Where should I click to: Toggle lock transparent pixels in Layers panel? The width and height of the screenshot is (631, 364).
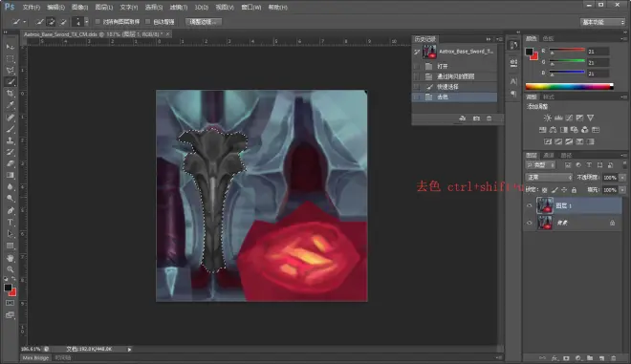click(545, 190)
